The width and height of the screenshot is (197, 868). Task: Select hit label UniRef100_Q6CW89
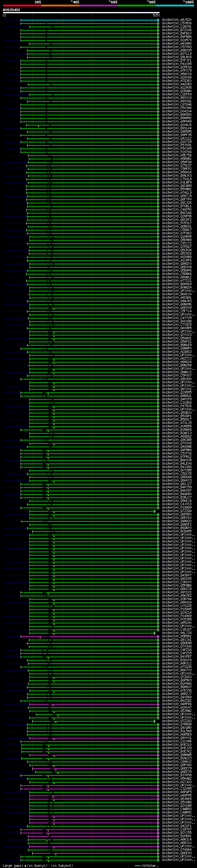pyautogui.click(x=177, y=186)
